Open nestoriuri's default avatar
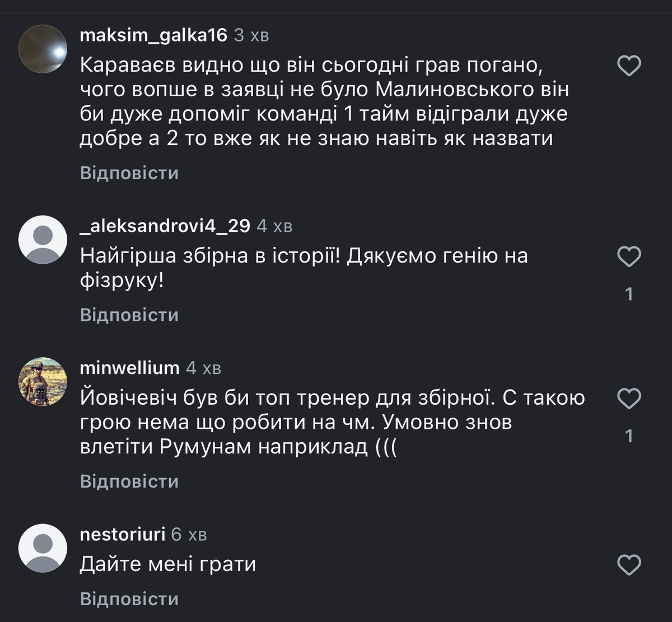This screenshot has width=672, height=622. click(43, 548)
